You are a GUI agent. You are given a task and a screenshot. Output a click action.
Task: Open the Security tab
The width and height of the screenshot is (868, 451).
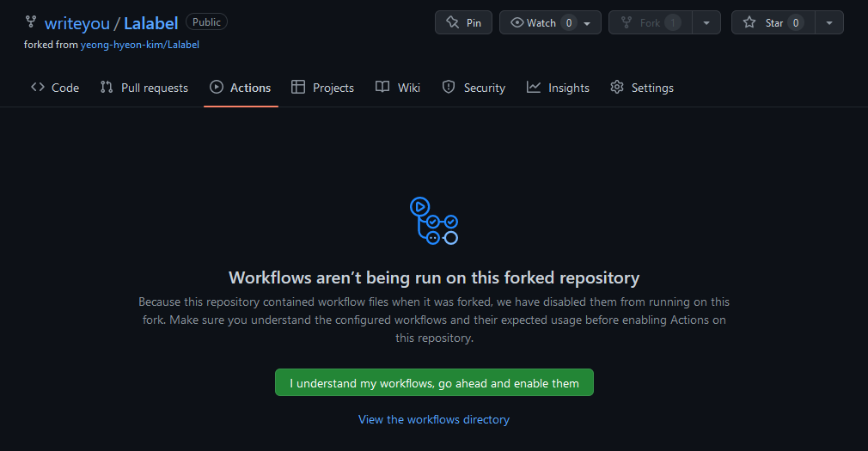[x=474, y=88]
